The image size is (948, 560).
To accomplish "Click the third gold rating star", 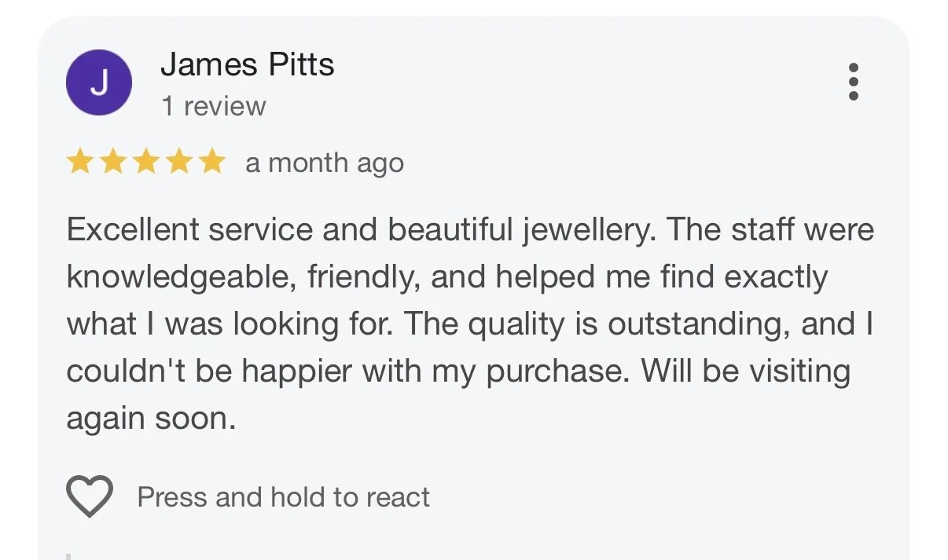I will (145, 163).
